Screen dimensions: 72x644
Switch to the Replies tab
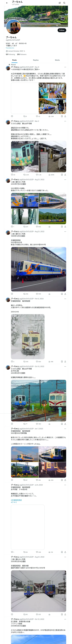point(36,60)
